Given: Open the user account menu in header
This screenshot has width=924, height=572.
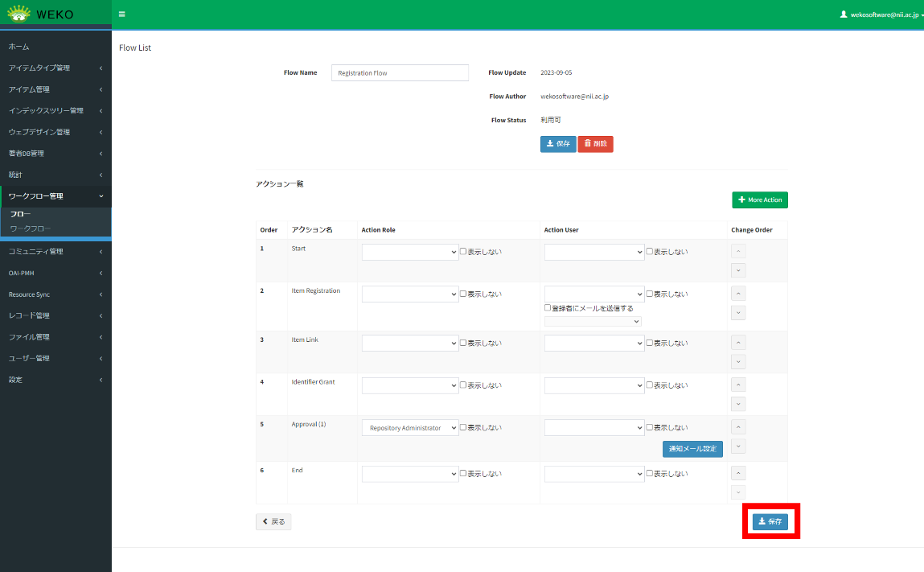Looking at the screenshot, I should [x=880, y=14].
